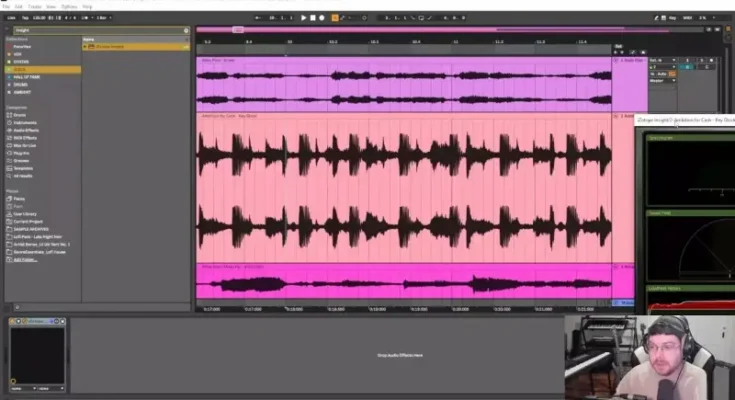Screen dimensions: 735x400
Task: Open the File menu
Action: coord(6,6)
